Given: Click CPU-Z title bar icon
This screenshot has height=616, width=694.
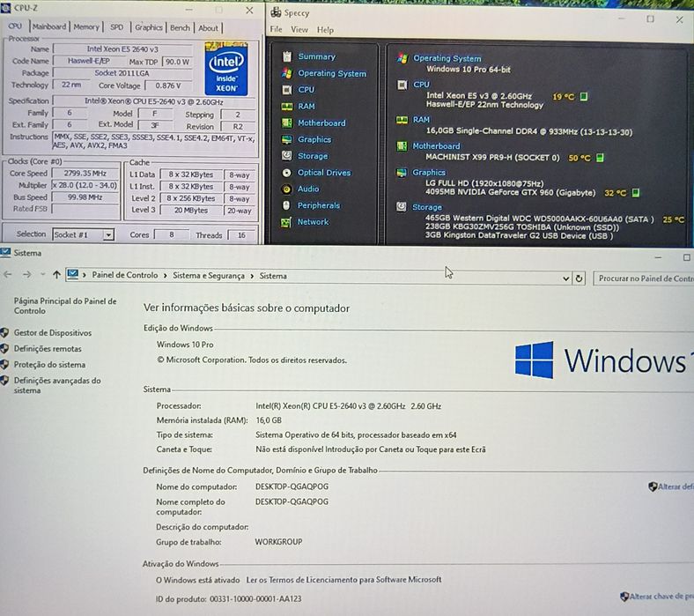Looking at the screenshot, I should point(6,8).
